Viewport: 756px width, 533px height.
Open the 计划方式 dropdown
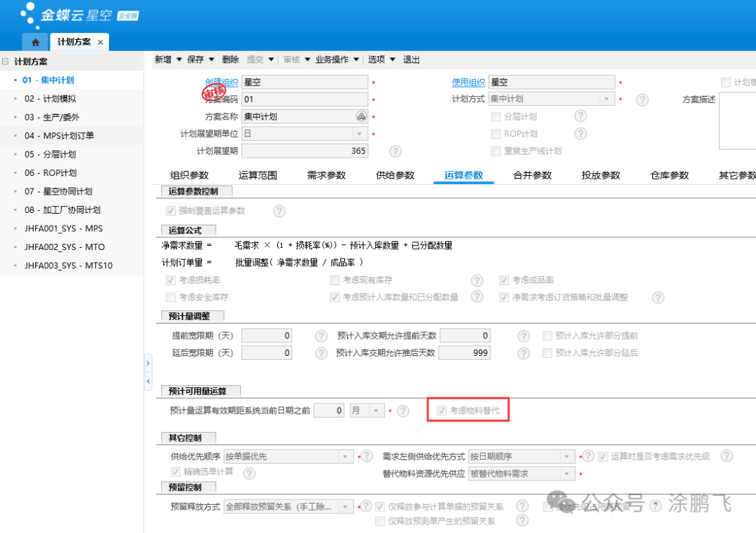(x=606, y=99)
